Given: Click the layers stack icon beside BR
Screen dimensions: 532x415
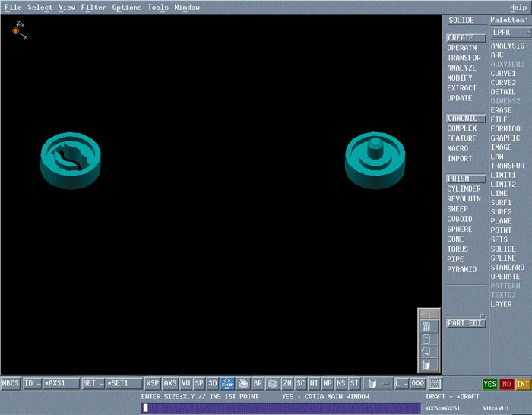Looking at the screenshot, I should (272, 384).
